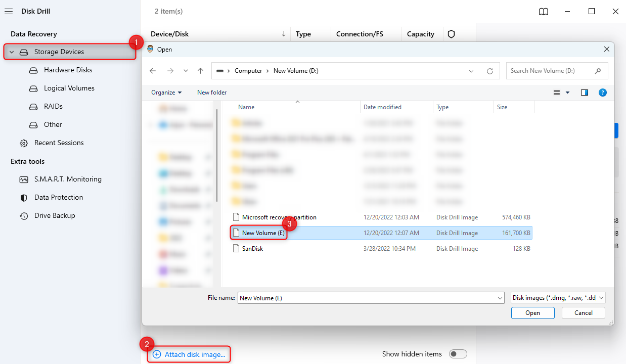Click the Data Protection shield icon
The height and width of the screenshot is (364, 626).
pos(24,198)
